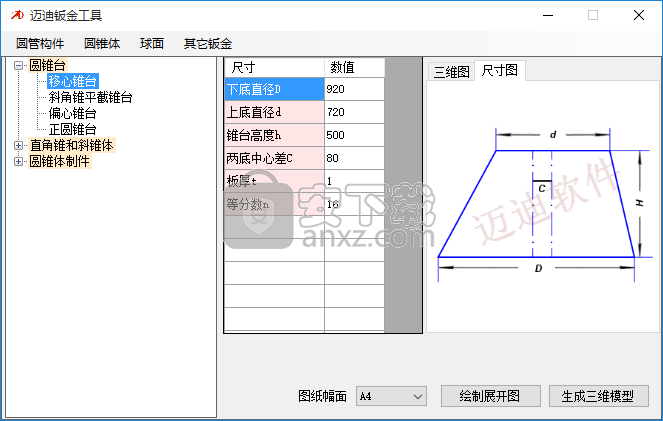Select 直角锥和斜锥体 tree item
This screenshot has height=421, width=663.
tap(71, 145)
